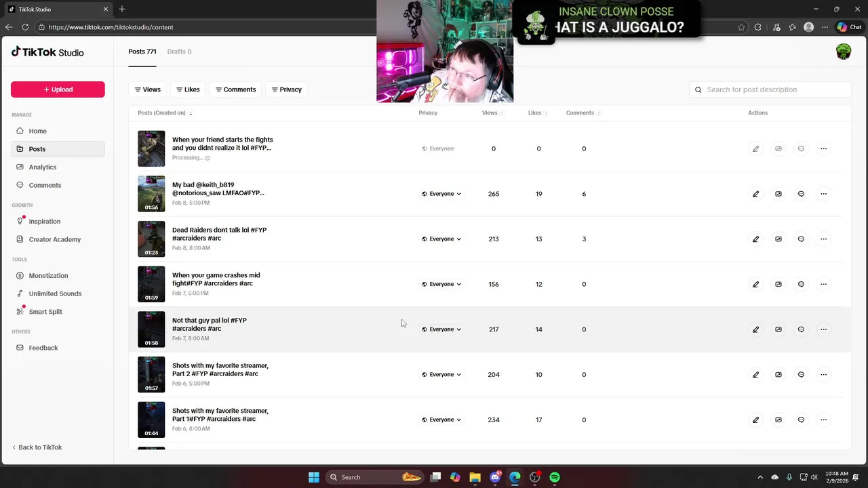The width and height of the screenshot is (868, 488).
Task: Open Feedback in the sidebar
Action: [58, 348]
